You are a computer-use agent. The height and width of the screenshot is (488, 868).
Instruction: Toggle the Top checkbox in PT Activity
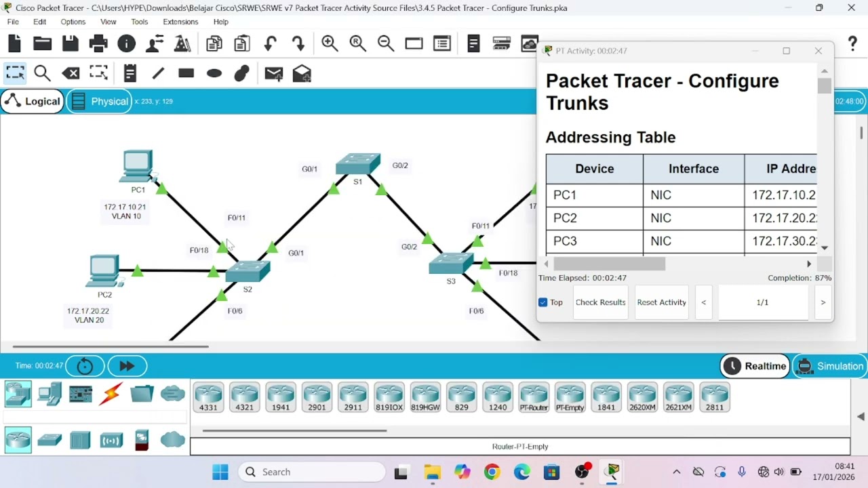point(542,302)
